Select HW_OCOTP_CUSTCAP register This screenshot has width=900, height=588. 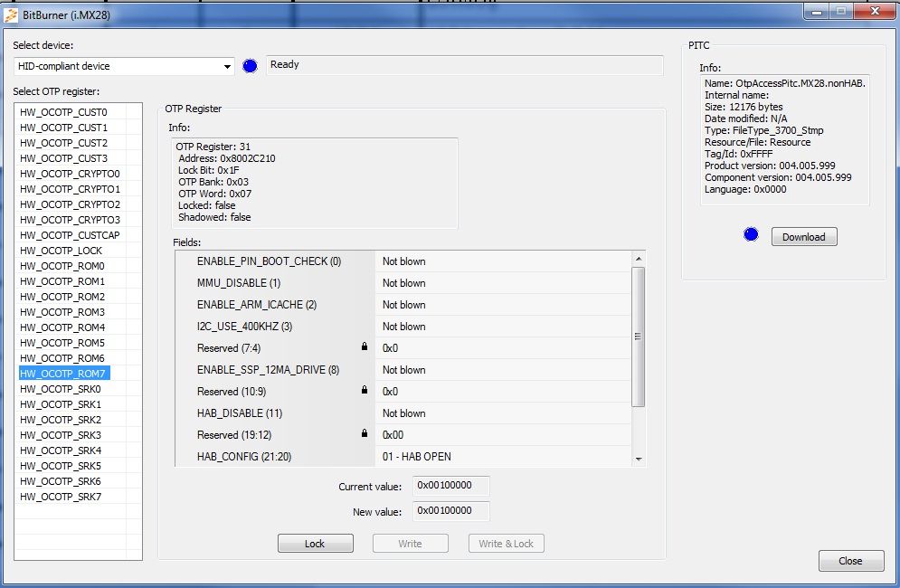point(70,235)
